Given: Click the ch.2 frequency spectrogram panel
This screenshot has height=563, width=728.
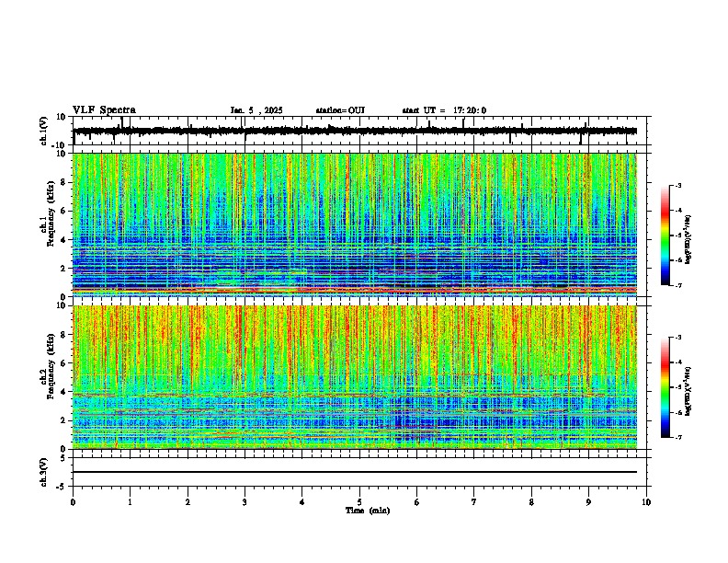Looking at the screenshot, I should pyautogui.click(x=355, y=377).
